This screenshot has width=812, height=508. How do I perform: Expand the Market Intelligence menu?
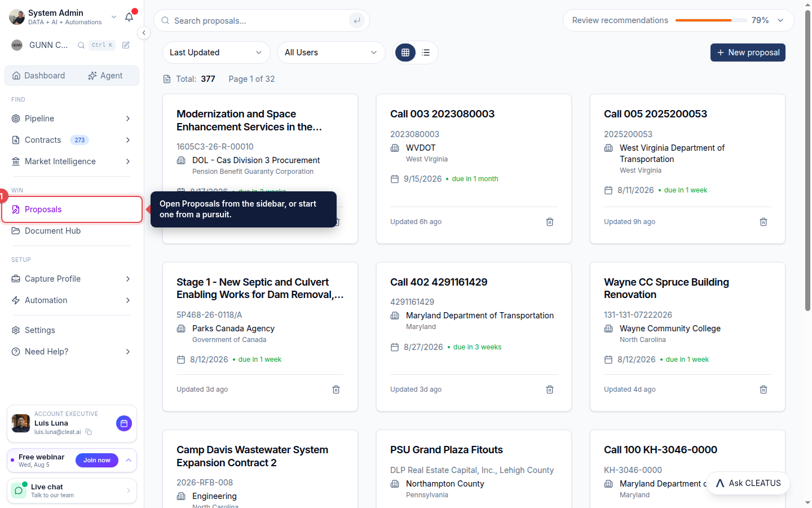[128, 161]
